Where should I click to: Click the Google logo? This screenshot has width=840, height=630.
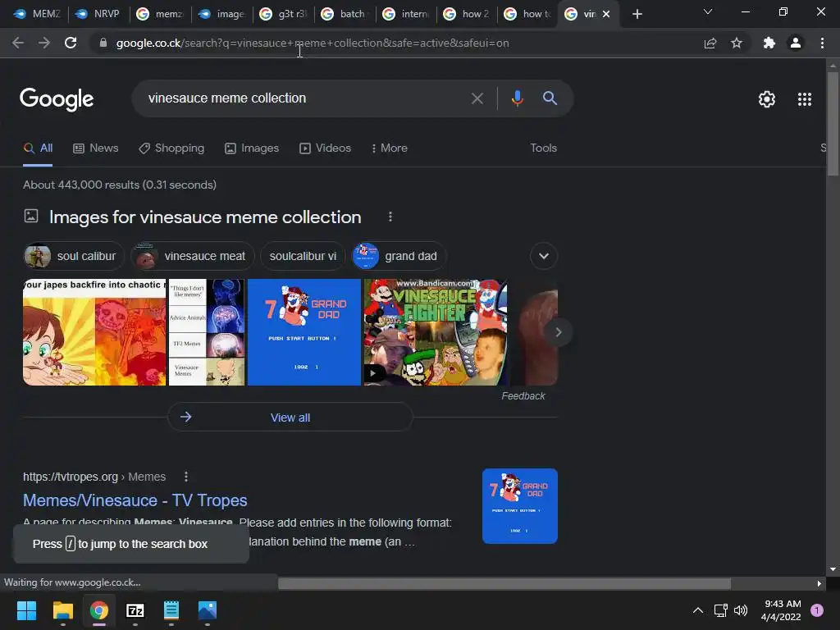pos(57,99)
